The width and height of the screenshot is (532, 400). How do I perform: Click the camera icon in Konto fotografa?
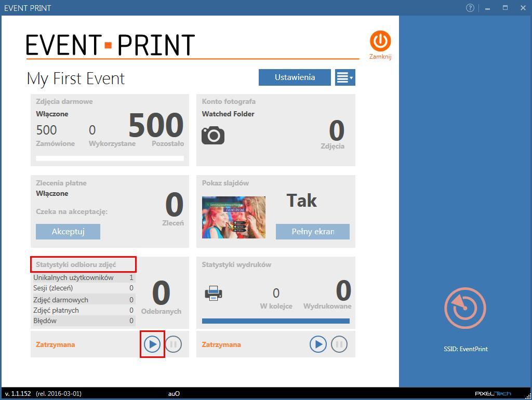[213, 136]
